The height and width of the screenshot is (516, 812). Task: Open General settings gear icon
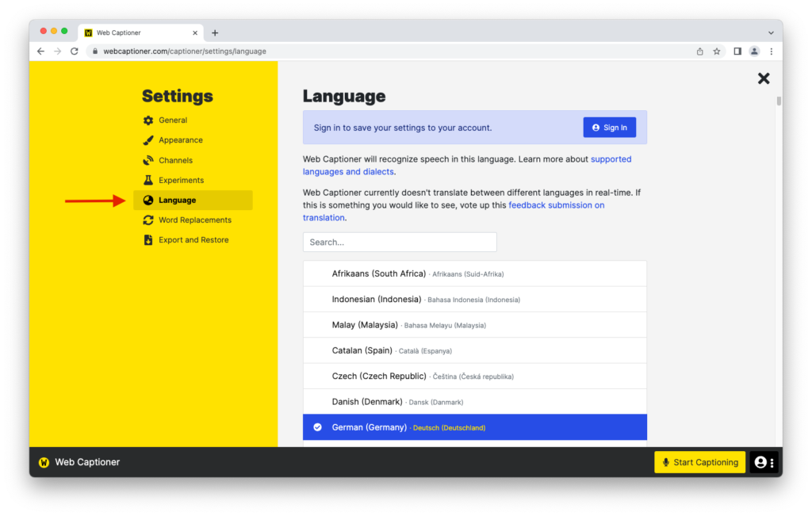pos(148,120)
